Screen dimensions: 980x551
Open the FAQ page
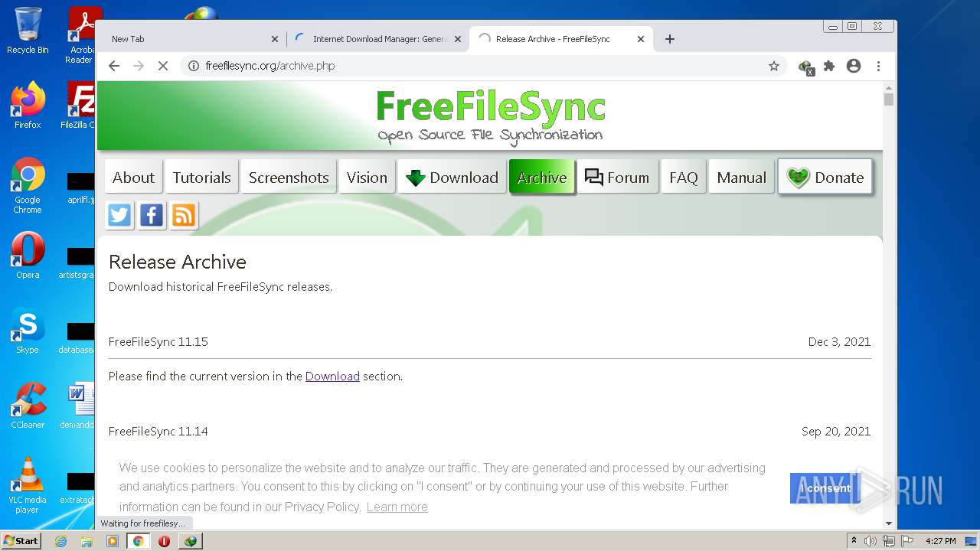(x=683, y=178)
